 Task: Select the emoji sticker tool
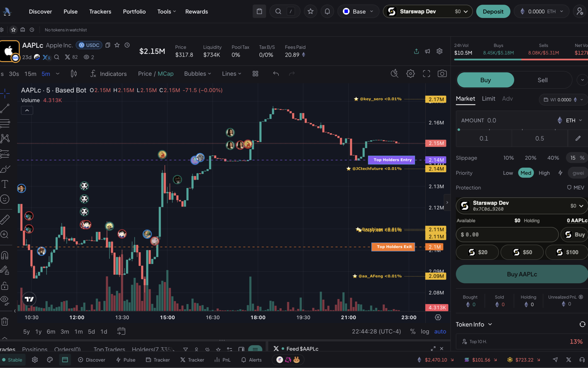[x=5, y=199]
